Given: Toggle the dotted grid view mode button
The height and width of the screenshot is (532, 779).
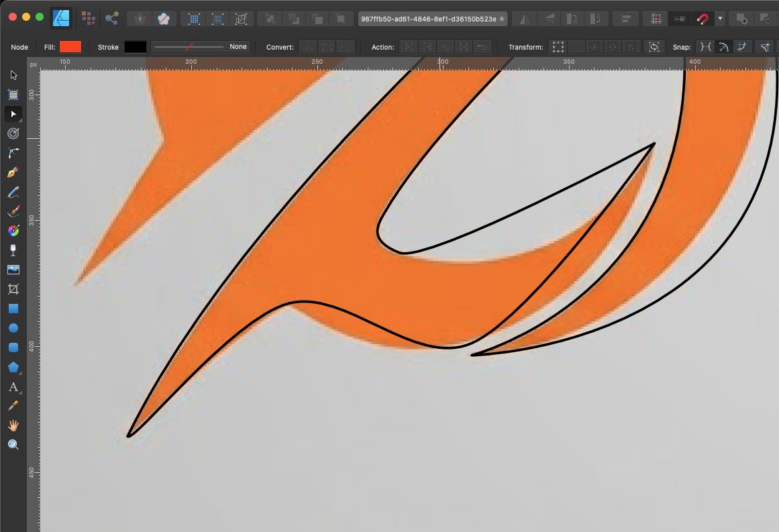Looking at the screenshot, I should coord(217,19).
